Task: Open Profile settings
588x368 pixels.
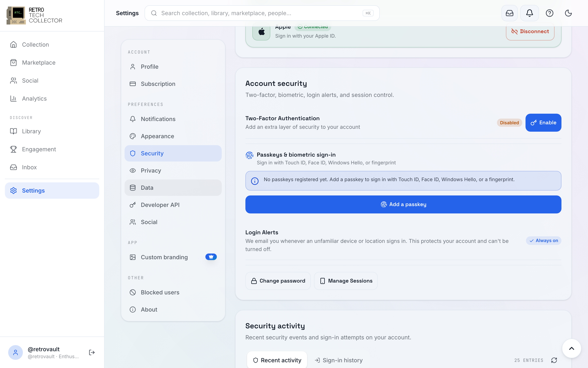Action: (x=173, y=67)
